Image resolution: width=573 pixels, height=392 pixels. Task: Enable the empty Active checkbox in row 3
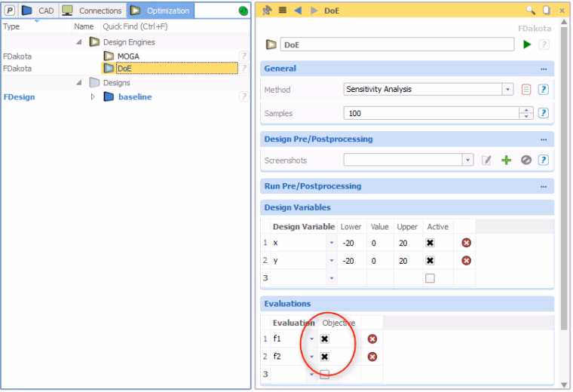click(430, 278)
